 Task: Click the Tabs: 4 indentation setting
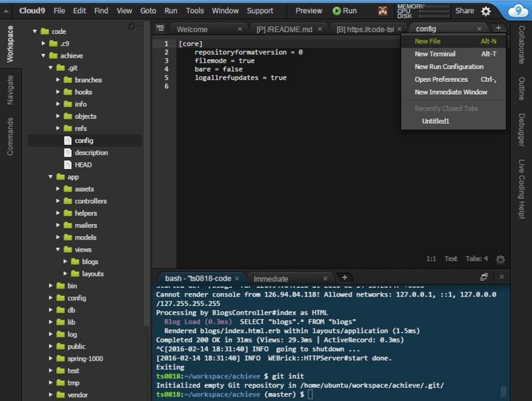click(477, 259)
